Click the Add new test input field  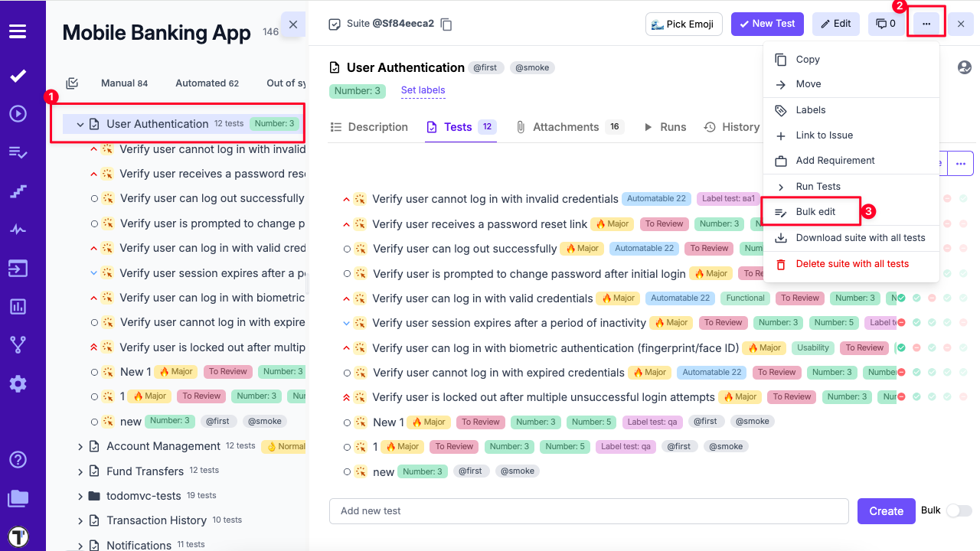pyautogui.click(x=588, y=511)
